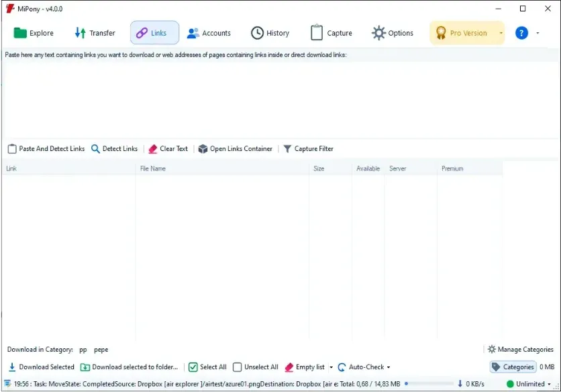Open Links Container
Screen dimensions: 561x392
pyautogui.click(x=235, y=148)
